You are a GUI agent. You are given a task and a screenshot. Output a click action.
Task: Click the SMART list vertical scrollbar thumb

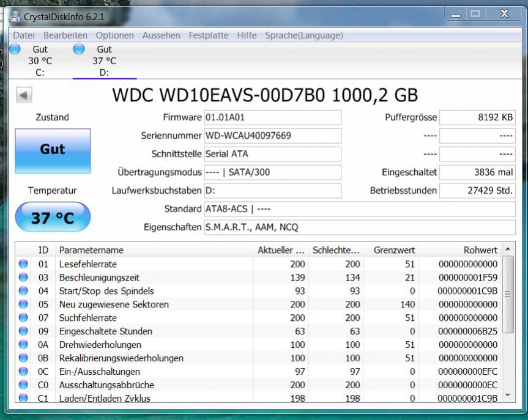(x=508, y=294)
